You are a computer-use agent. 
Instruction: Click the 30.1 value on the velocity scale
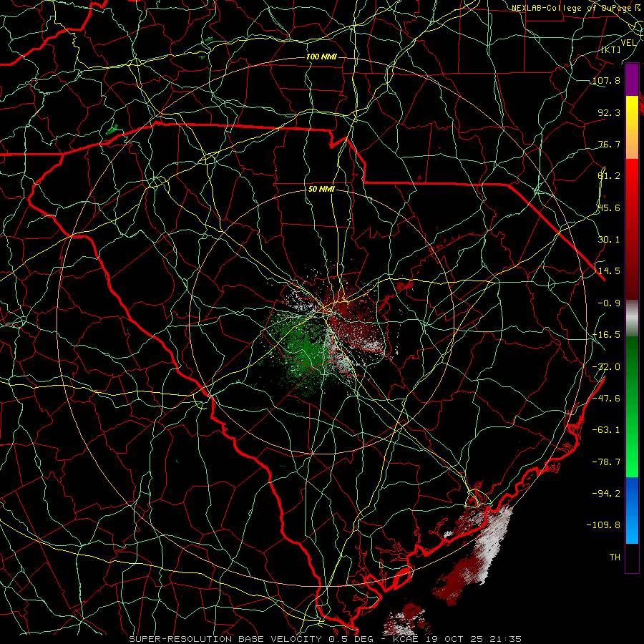point(609,240)
